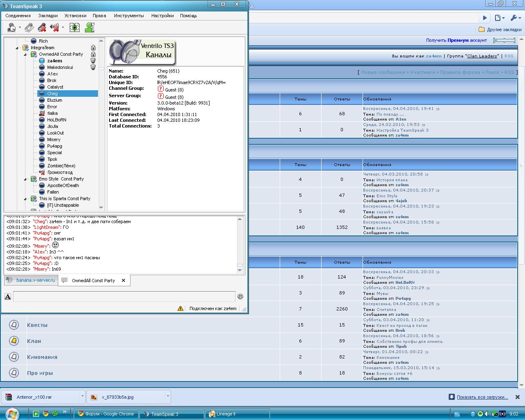The image size is (525, 420).
Task: Open the dropdown arrow beside mute speakers
Action: tap(63, 28)
